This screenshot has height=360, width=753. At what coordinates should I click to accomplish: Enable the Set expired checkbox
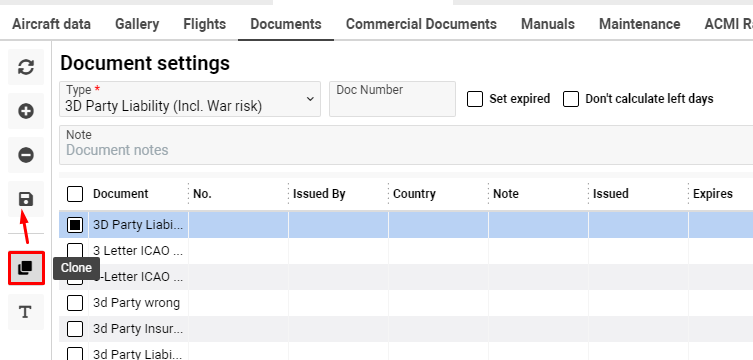click(x=475, y=99)
